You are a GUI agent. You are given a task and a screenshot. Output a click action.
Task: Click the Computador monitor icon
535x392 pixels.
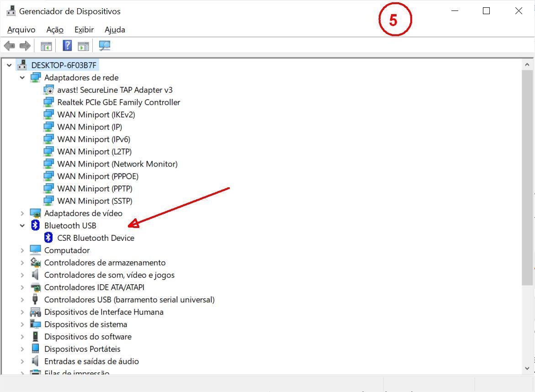36,250
